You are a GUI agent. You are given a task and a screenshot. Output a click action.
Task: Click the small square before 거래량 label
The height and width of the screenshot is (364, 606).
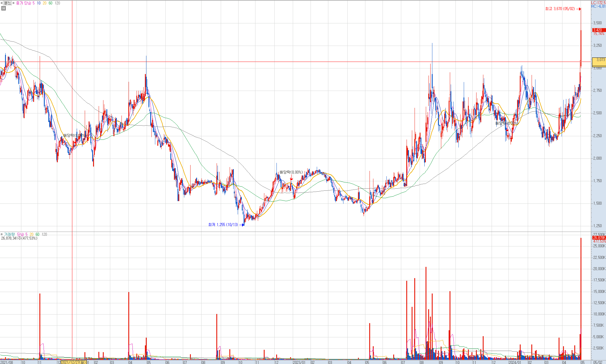[2, 234]
